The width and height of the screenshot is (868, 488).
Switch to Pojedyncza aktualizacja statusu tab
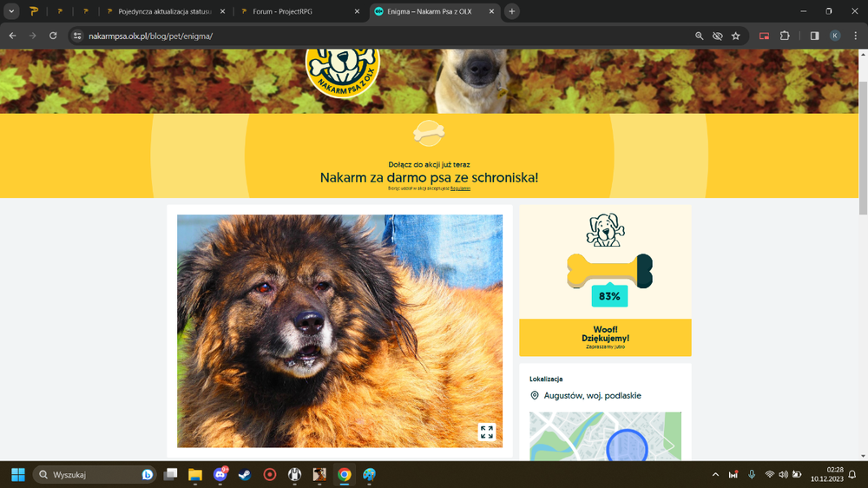[166, 11]
